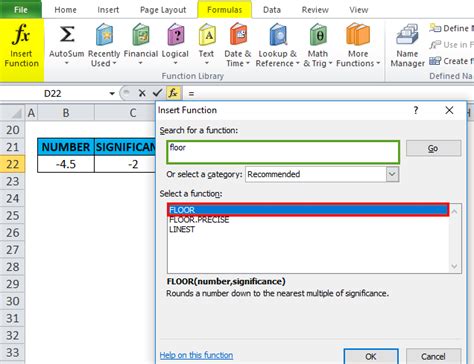474x364 pixels.
Task: Expand the AutoSum dropdown arrow
Action: [x=67, y=63]
